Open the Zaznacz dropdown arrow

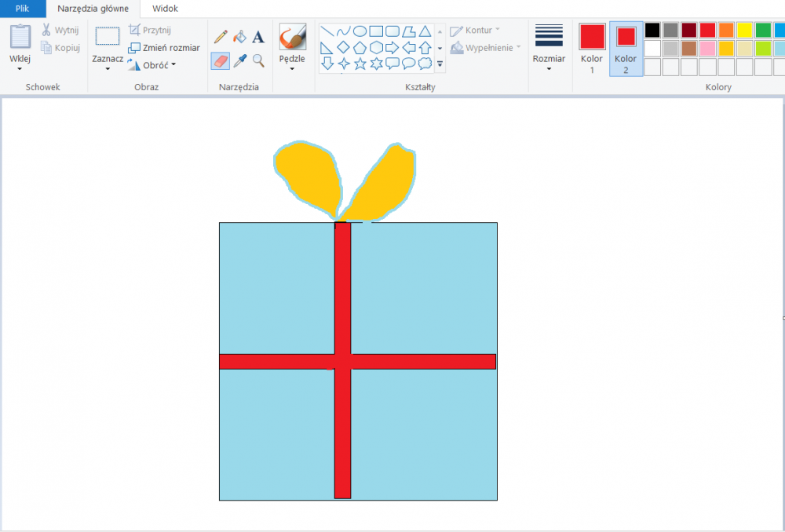[x=108, y=68]
